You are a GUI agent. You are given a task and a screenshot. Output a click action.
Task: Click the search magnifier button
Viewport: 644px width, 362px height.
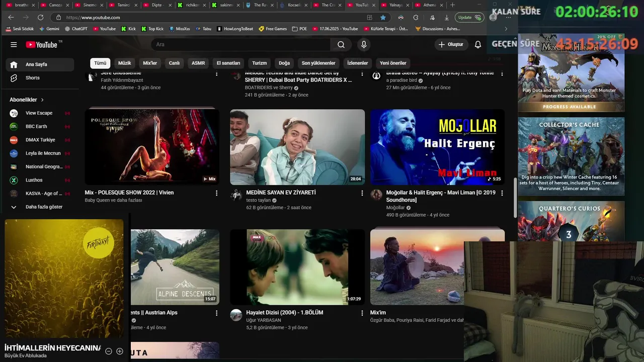(341, 44)
